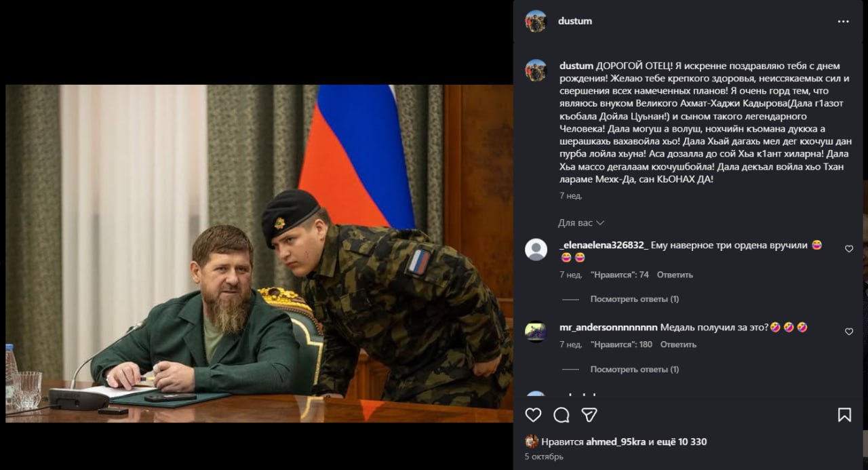Open dustum username link in header
868x470 pixels.
[575, 21]
